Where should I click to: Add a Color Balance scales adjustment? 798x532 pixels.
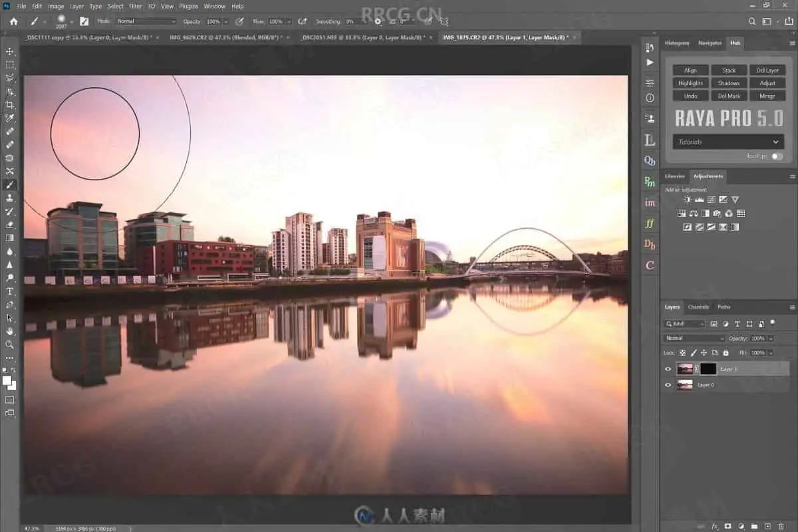pos(693,213)
